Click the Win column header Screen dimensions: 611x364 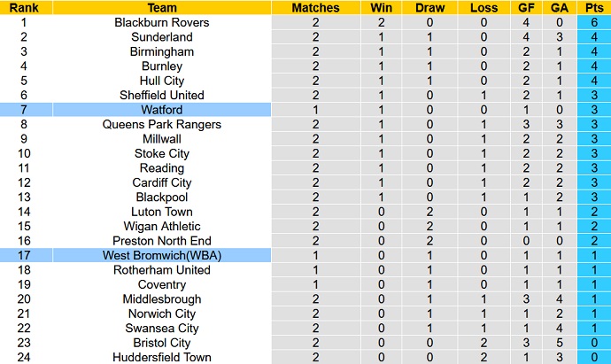pyautogui.click(x=381, y=7)
